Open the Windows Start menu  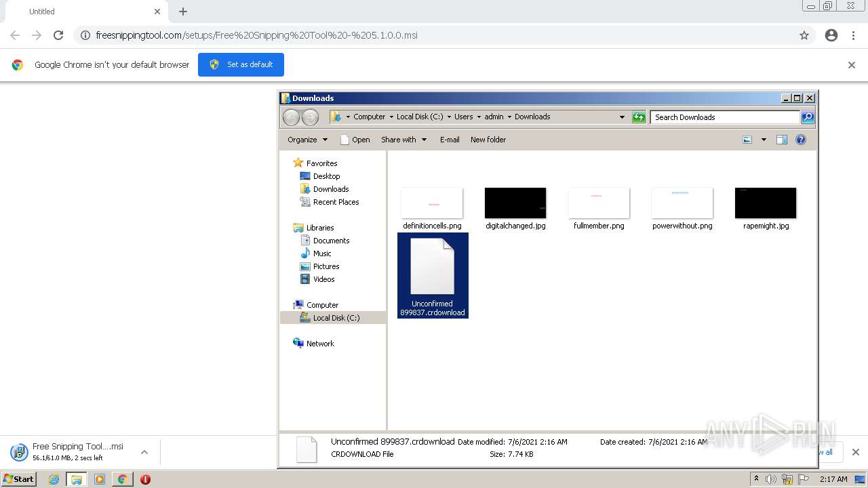18,479
